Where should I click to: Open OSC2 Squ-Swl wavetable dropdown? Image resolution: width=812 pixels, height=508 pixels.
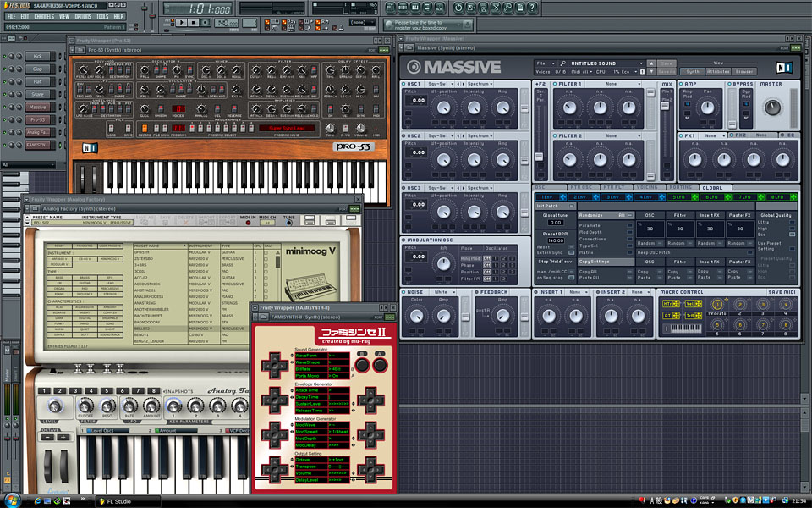pos(441,135)
